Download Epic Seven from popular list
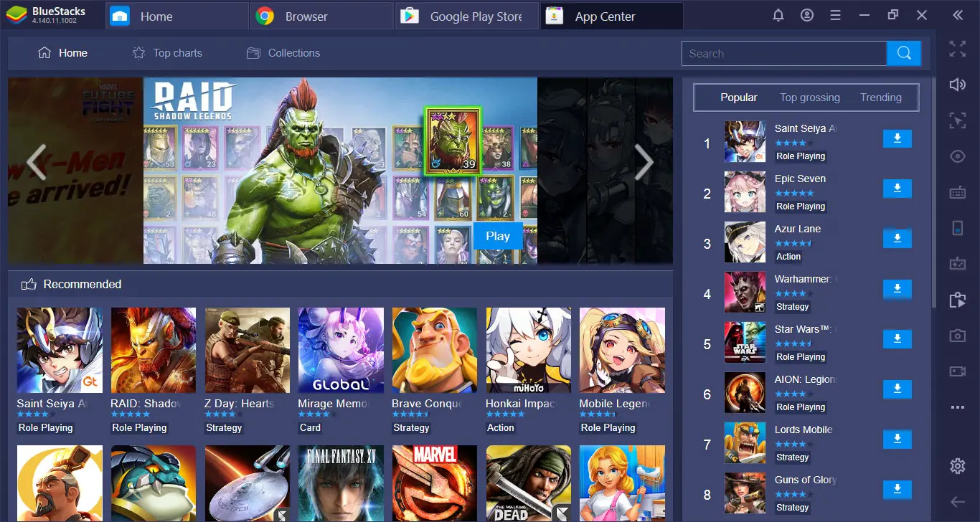 point(897,189)
